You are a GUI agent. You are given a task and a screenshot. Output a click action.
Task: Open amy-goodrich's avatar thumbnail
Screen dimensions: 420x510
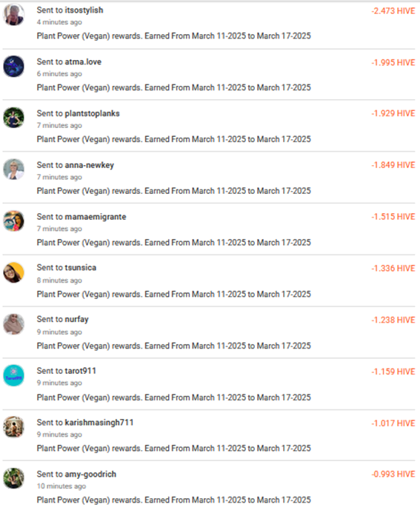click(x=13, y=478)
